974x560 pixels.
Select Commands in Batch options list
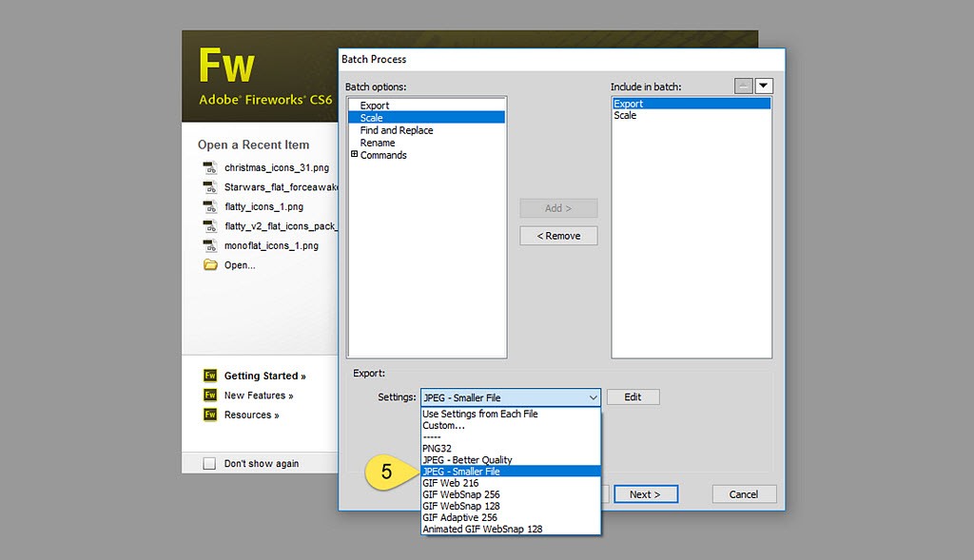tap(383, 155)
